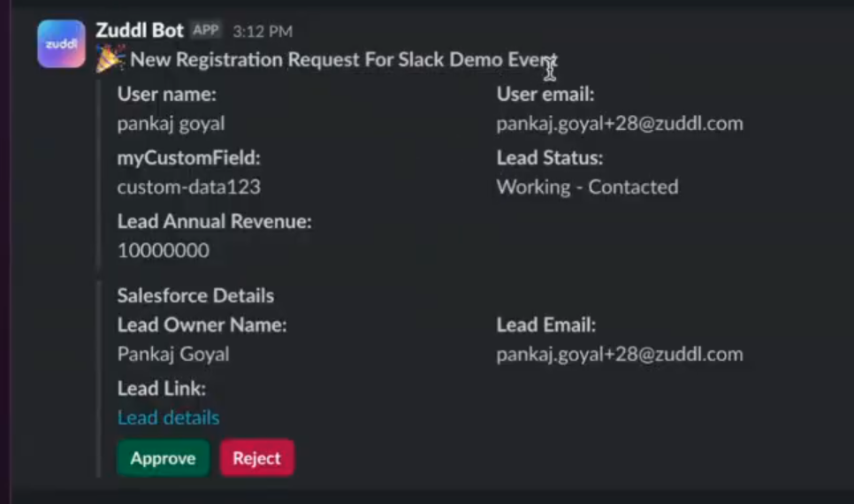Click the APP badge beside Zuddl Bot
The image size is (854, 504).
coord(206,30)
